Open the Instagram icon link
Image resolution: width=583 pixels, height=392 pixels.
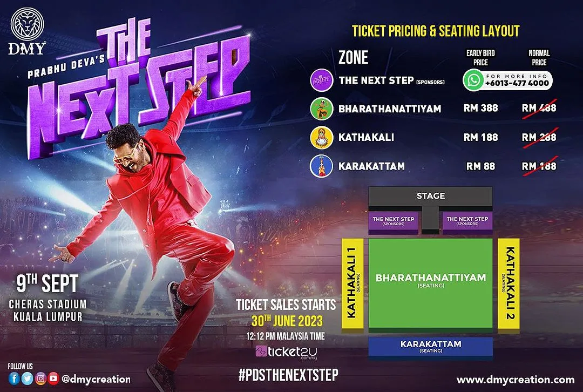tap(40, 379)
